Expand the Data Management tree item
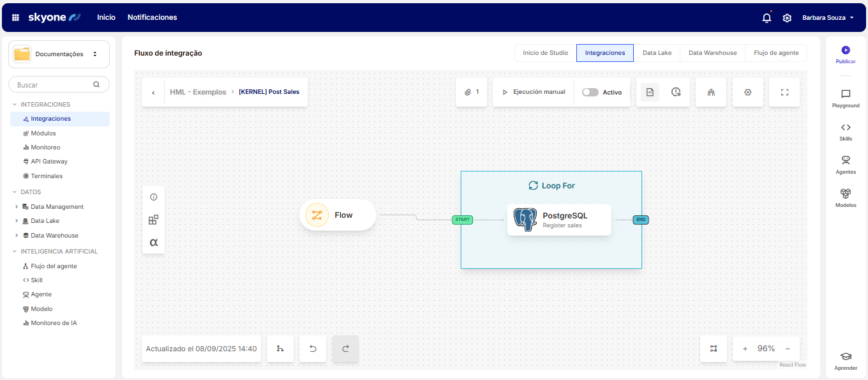This screenshot has height=380, width=868. [x=17, y=207]
